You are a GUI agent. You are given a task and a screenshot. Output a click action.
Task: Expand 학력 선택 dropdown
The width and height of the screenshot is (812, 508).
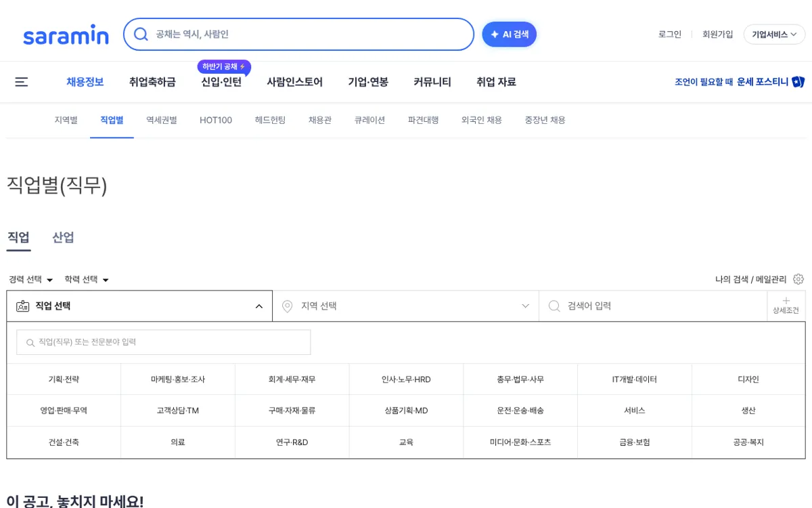point(87,279)
